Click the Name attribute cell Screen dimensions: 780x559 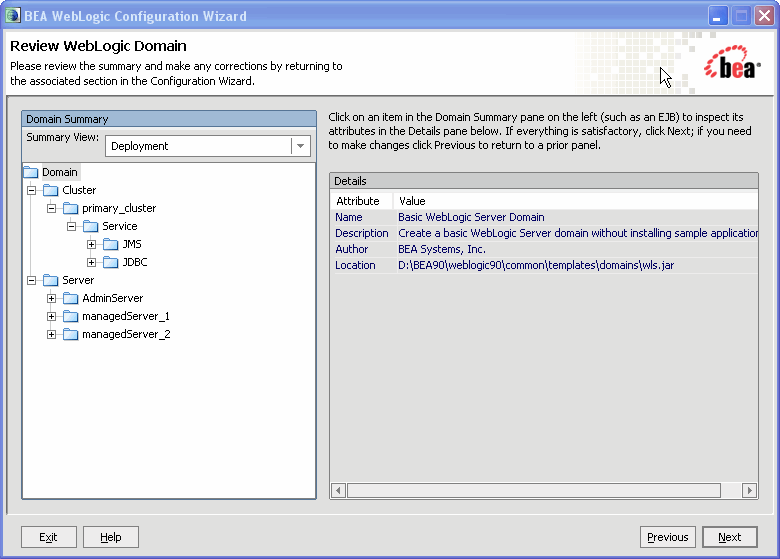pyautogui.click(x=363, y=217)
